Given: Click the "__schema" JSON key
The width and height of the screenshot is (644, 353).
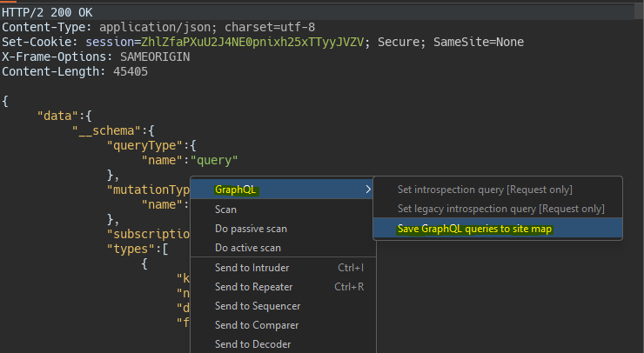Looking at the screenshot, I should click(105, 130).
